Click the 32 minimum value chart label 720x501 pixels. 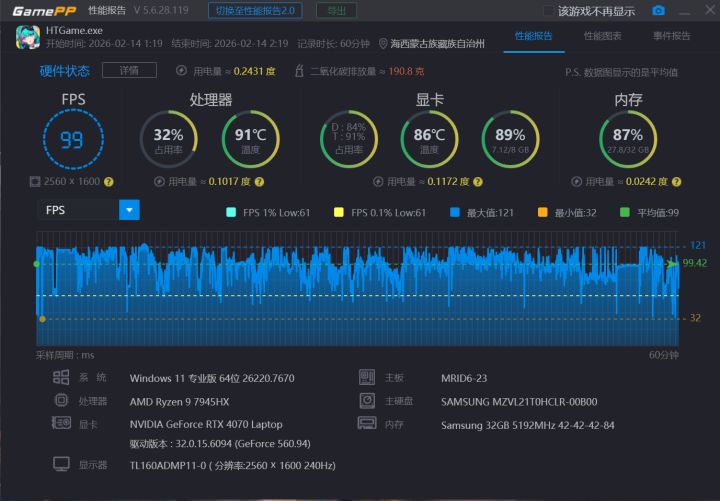[695, 318]
